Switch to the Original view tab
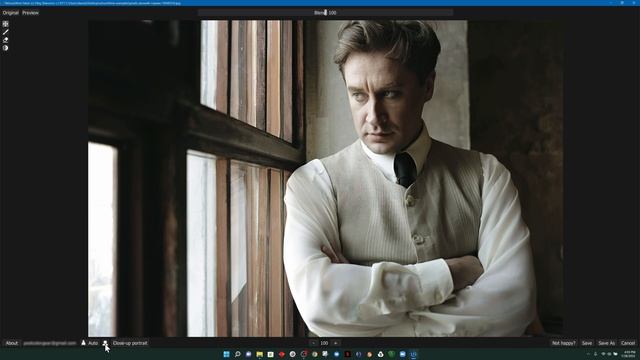Screen dimensions: 640x360 pyautogui.click(x=11, y=13)
